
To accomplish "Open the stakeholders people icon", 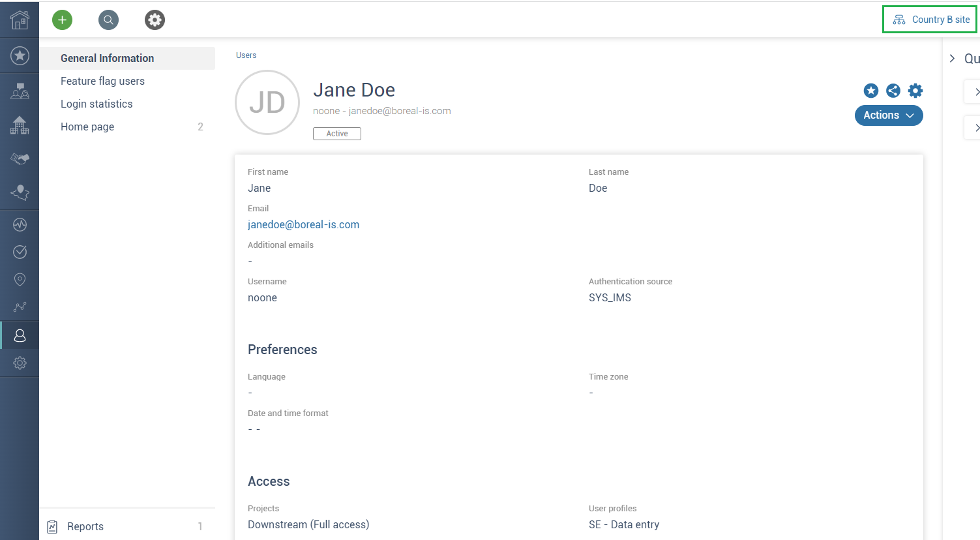I will click(20, 91).
